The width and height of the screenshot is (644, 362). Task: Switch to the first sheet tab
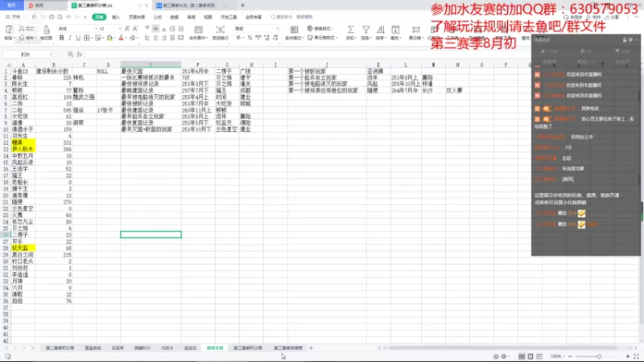click(x=60, y=348)
